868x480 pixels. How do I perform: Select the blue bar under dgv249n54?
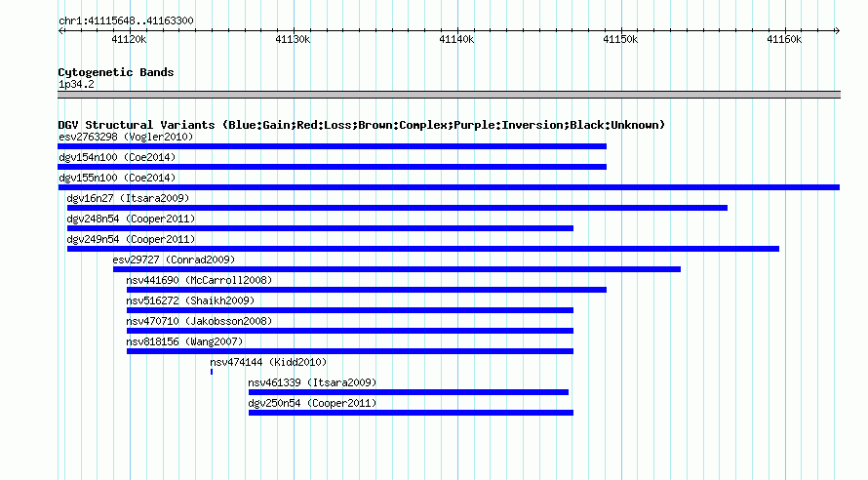(x=423, y=249)
